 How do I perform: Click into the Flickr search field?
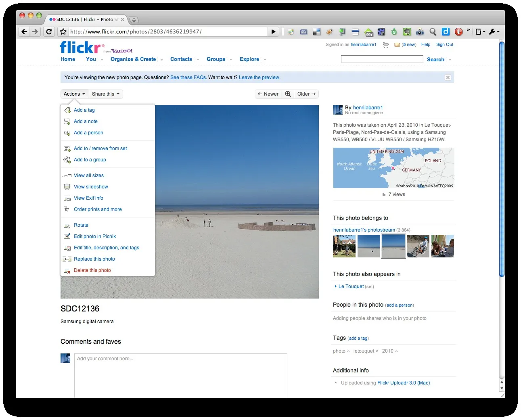pyautogui.click(x=382, y=59)
